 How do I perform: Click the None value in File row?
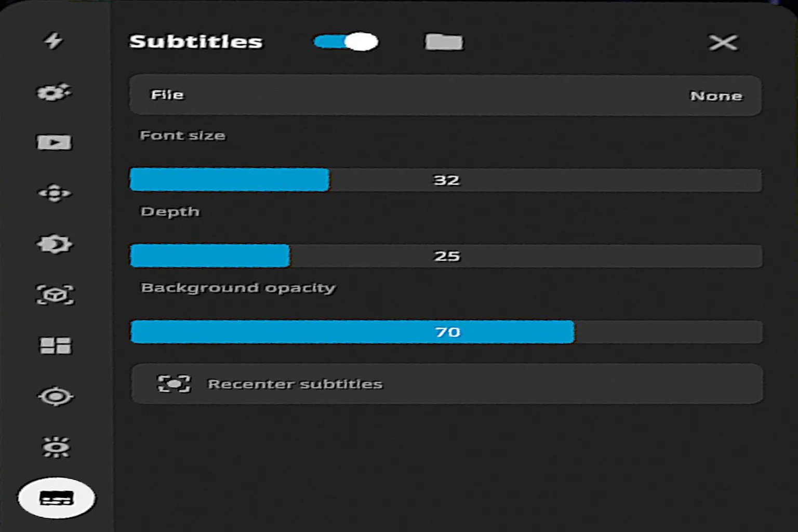coord(716,96)
